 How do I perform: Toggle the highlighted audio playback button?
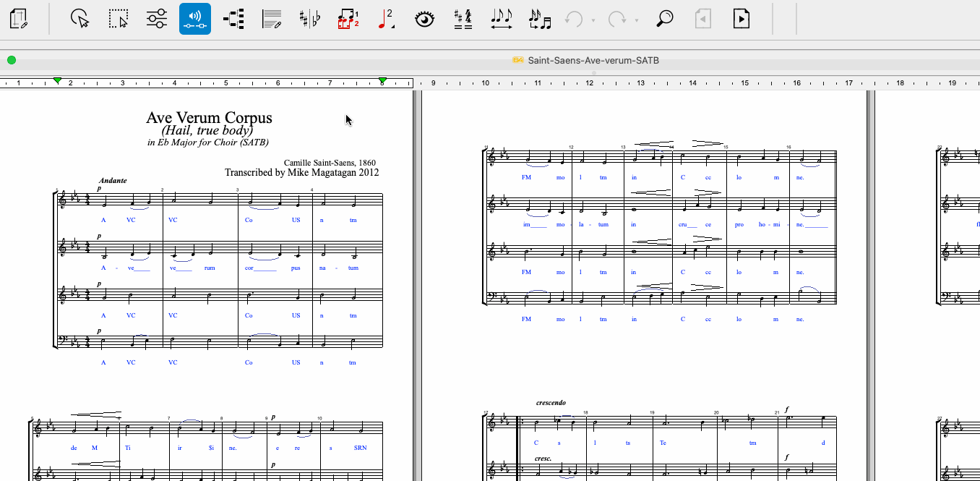pyautogui.click(x=195, y=19)
